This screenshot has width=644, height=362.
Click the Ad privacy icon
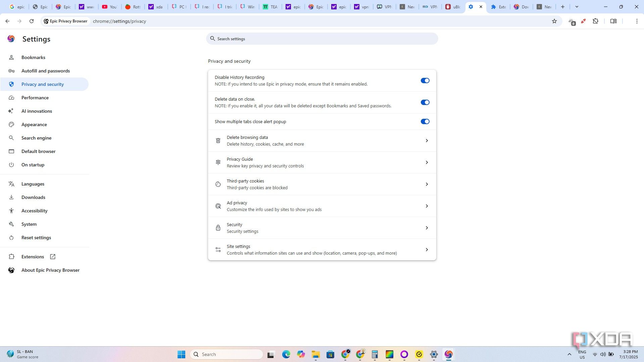tap(218, 206)
